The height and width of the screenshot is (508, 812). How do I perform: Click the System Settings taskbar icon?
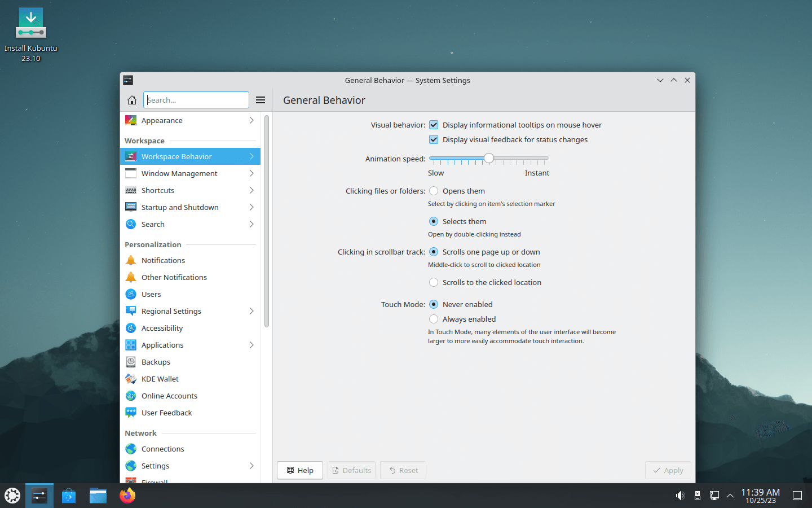tap(39, 496)
